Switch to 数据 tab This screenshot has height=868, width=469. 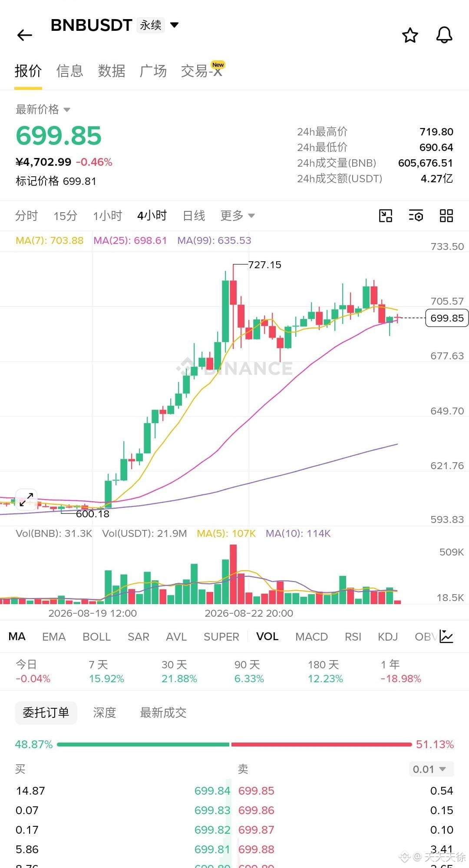click(x=112, y=71)
